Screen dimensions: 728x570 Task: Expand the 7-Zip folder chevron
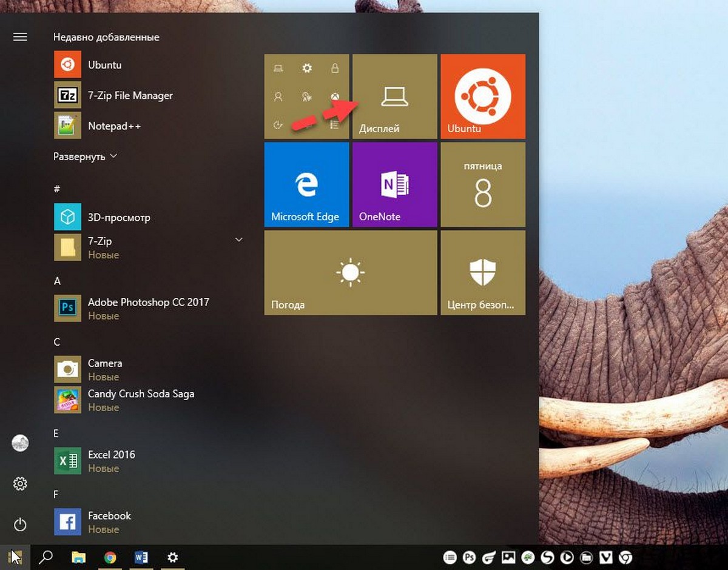coord(239,240)
